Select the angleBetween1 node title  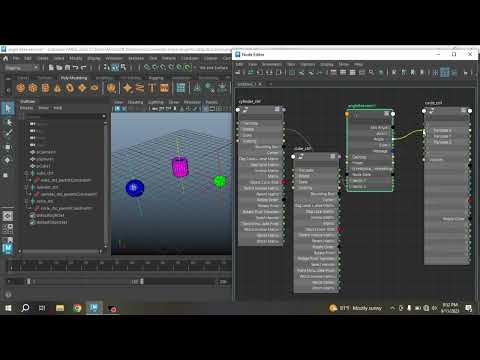(362, 106)
